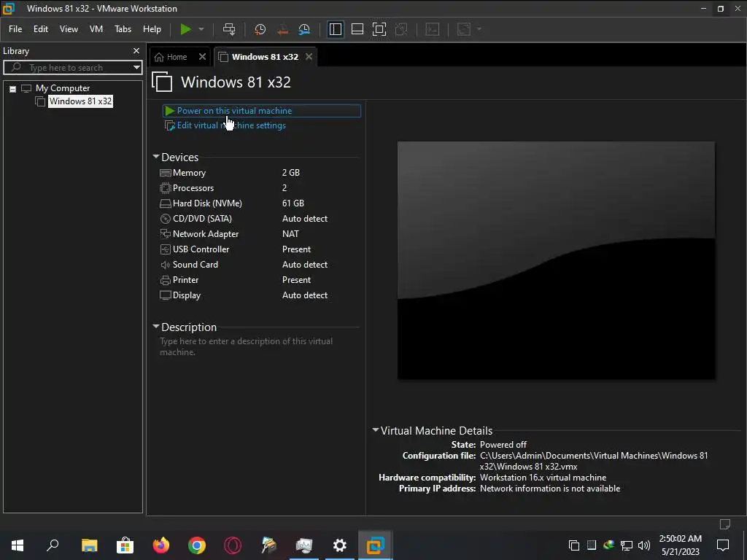The height and width of the screenshot is (560, 747).
Task: Open the VM menu
Action: (x=96, y=29)
